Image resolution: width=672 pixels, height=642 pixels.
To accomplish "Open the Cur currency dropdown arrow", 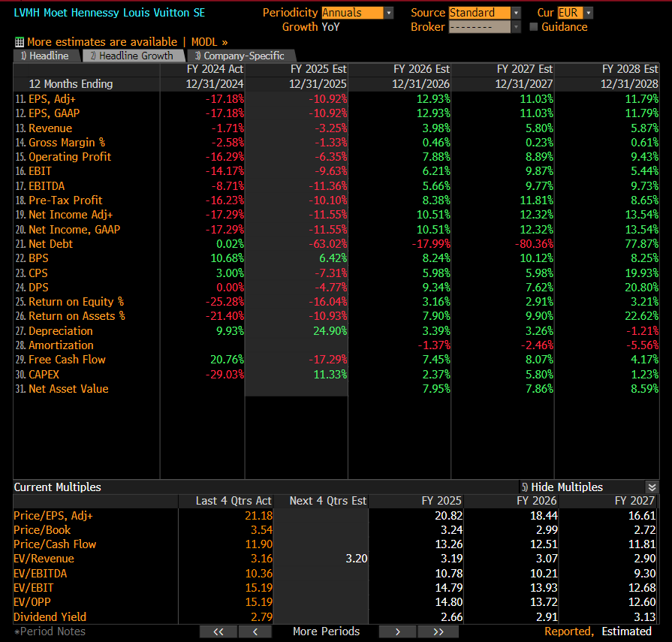I will (589, 13).
